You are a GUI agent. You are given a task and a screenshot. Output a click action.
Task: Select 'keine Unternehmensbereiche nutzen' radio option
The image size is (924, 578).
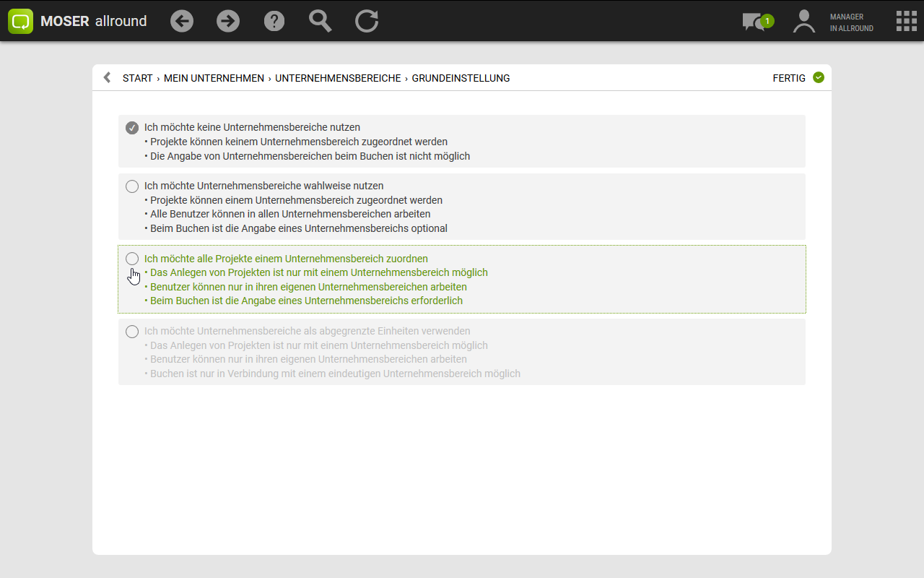[x=132, y=128]
